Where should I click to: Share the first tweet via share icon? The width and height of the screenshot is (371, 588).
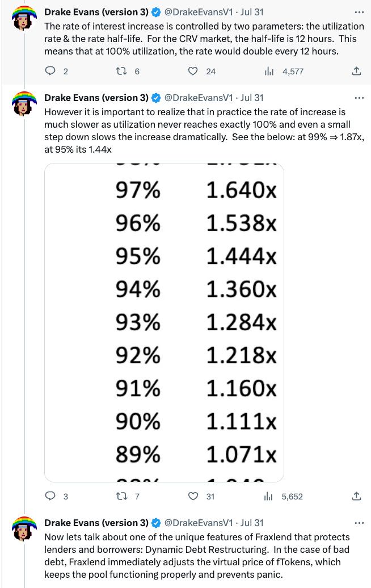[x=356, y=71]
